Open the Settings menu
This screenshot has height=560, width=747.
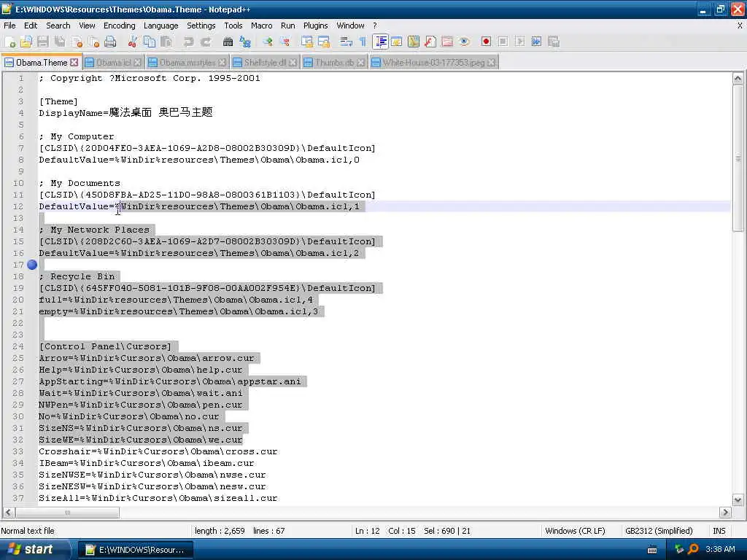tap(201, 26)
